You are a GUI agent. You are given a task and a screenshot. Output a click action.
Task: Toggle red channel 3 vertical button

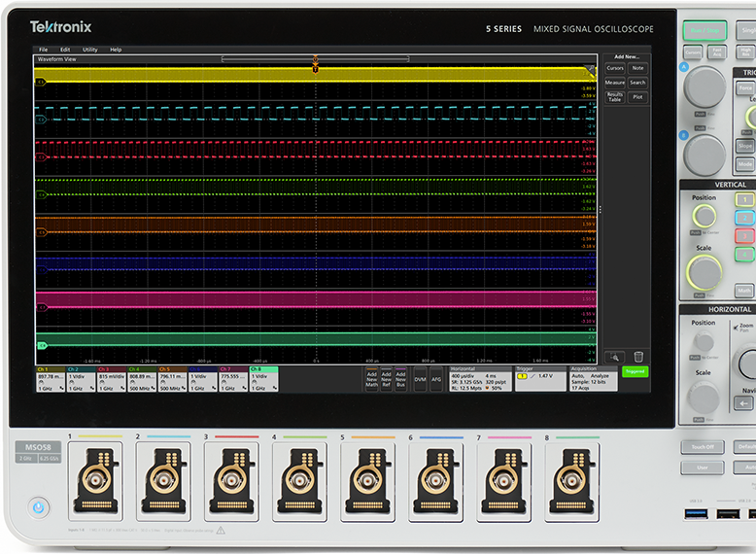pyautogui.click(x=745, y=236)
